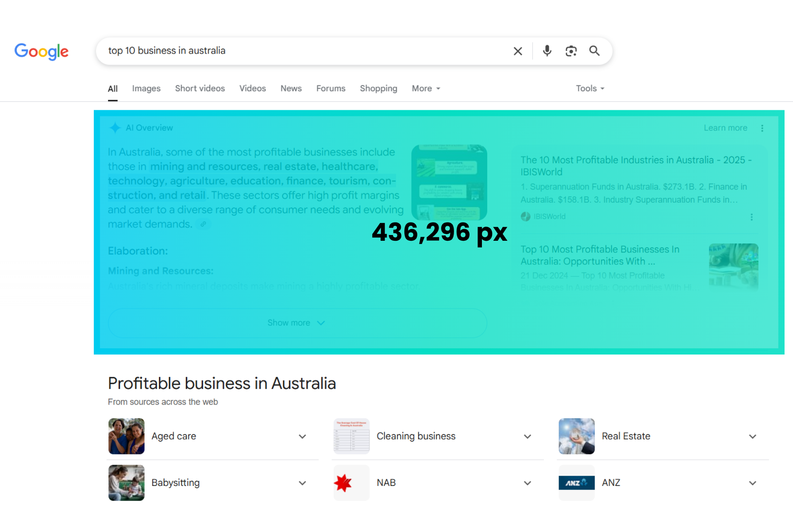Clear the search query with X icon
The image size is (793, 532).
[517, 51]
